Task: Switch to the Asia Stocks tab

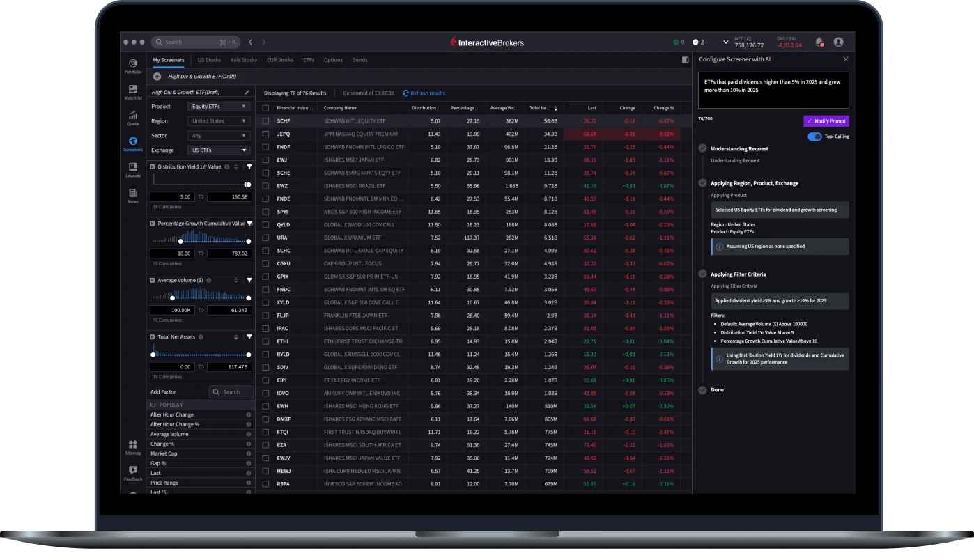Action: [244, 60]
